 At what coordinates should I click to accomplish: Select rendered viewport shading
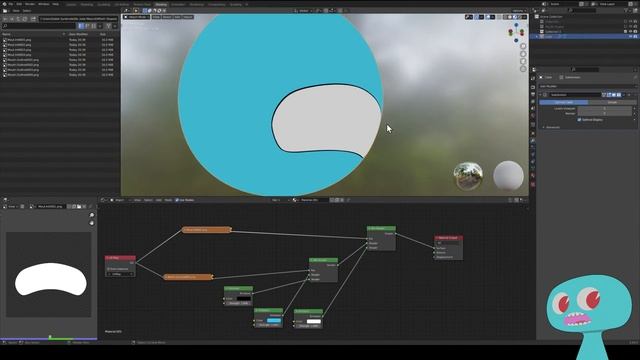520,17
